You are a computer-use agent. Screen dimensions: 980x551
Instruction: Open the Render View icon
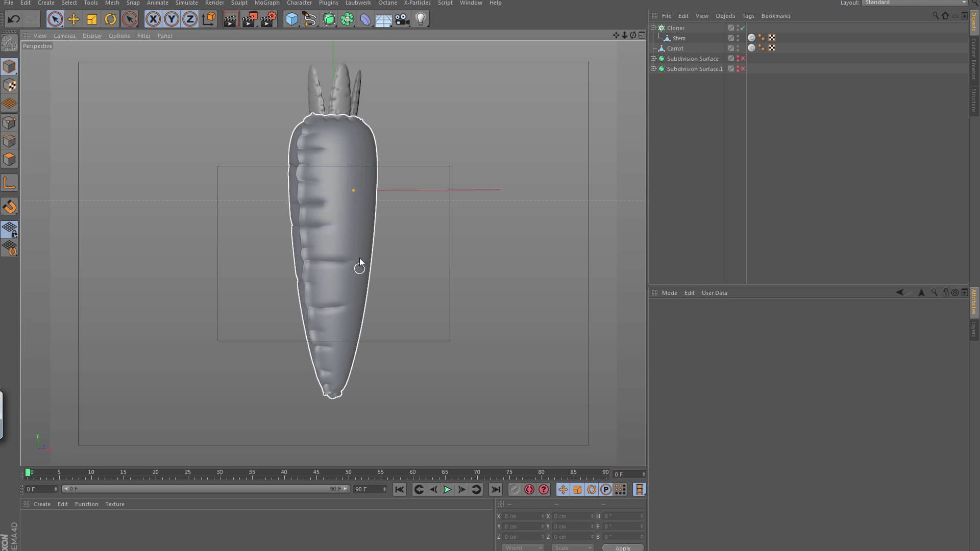click(x=231, y=19)
